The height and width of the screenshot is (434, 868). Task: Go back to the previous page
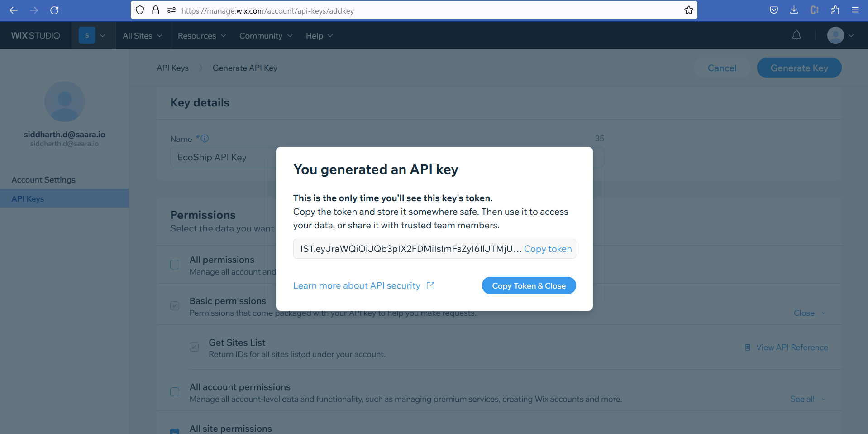pyautogui.click(x=14, y=10)
